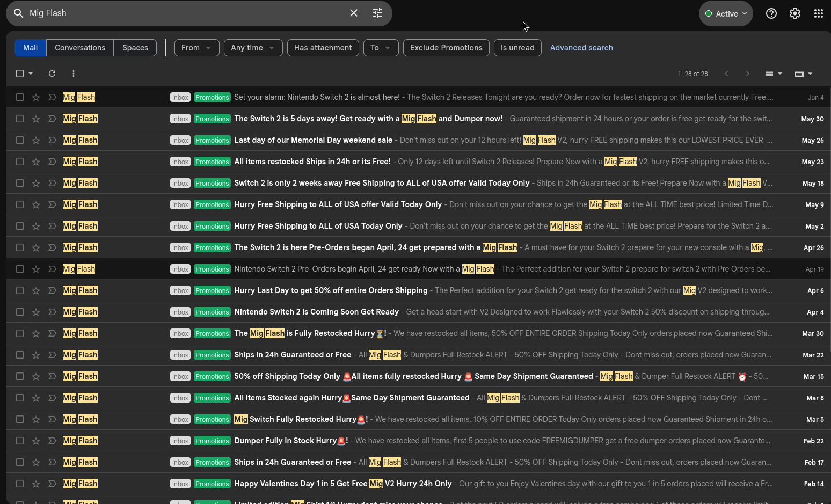This screenshot has width=831, height=504.
Task: Star the Apr 19 Pre-Orders email
Action: point(36,269)
